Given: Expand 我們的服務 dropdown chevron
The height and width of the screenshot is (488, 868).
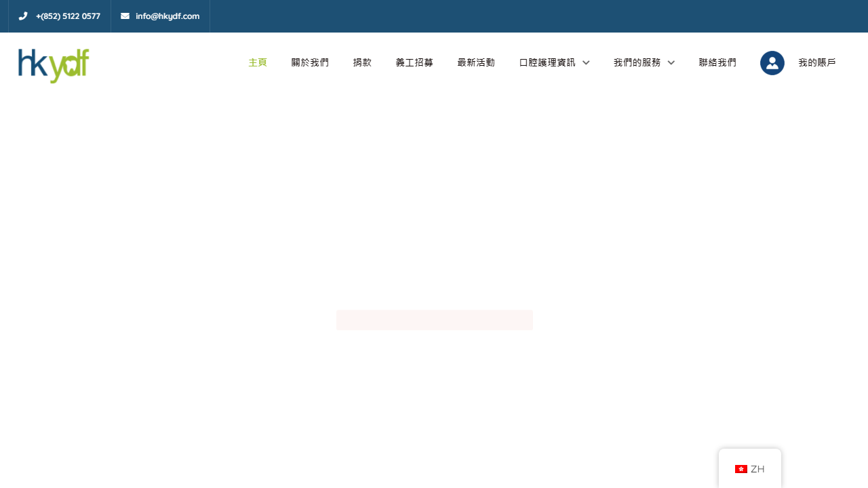Looking at the screenshot, I should pos(671,63).
